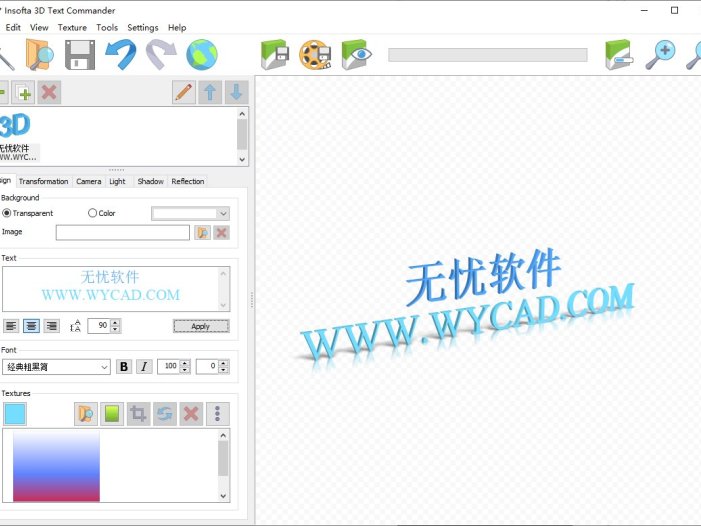Refresh texture with blue arrows icon
Viewport: 701px width, 526px height.
[x=165, y=414]
